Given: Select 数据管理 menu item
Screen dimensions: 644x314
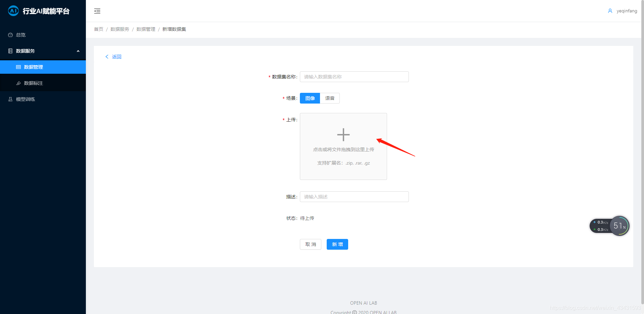Looking at the screenshot, I should [x=43, y=67].
